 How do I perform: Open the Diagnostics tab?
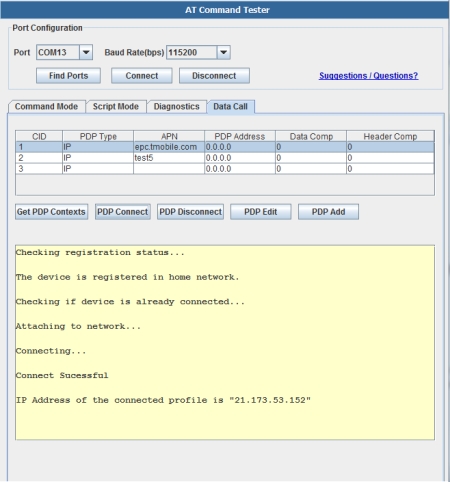176,107
